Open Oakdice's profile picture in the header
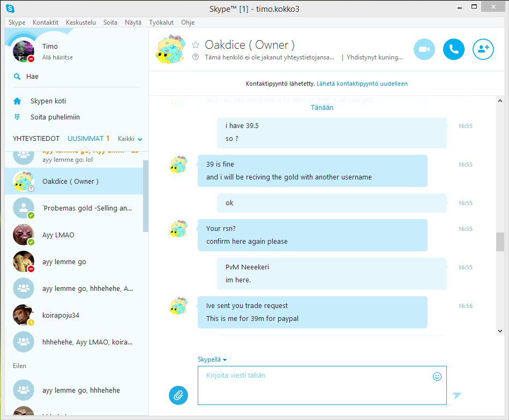 pos(170,49)
